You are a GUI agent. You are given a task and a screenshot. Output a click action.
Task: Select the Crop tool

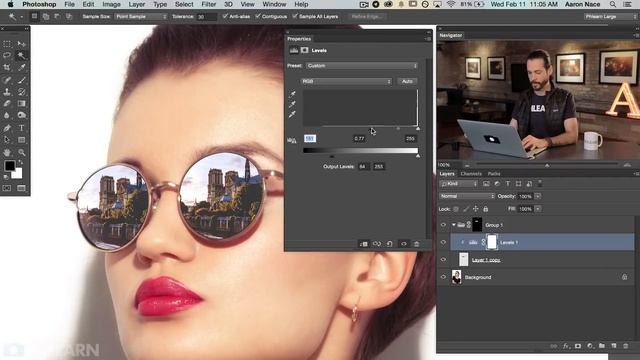click(x=7, y=67)
